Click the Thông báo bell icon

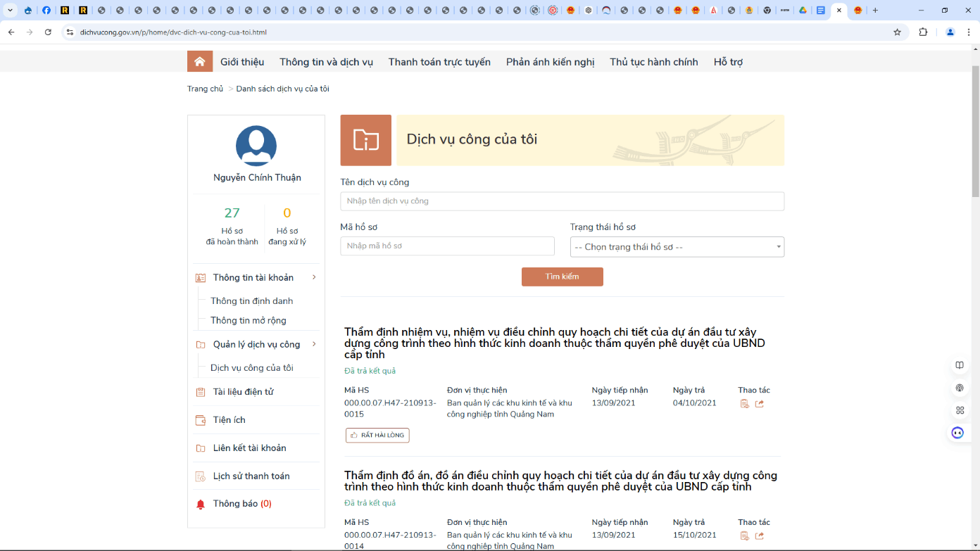coord(201,505)
